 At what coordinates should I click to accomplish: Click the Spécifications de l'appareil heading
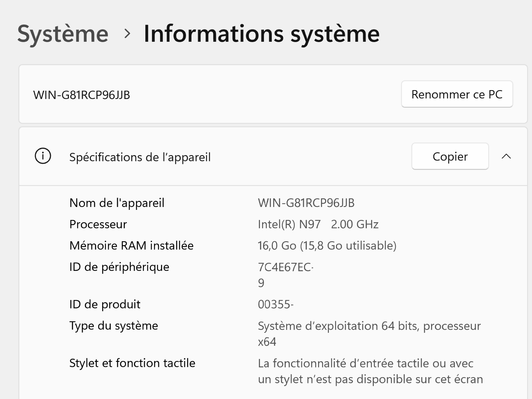pyautogui.click(x=140, y=157)
